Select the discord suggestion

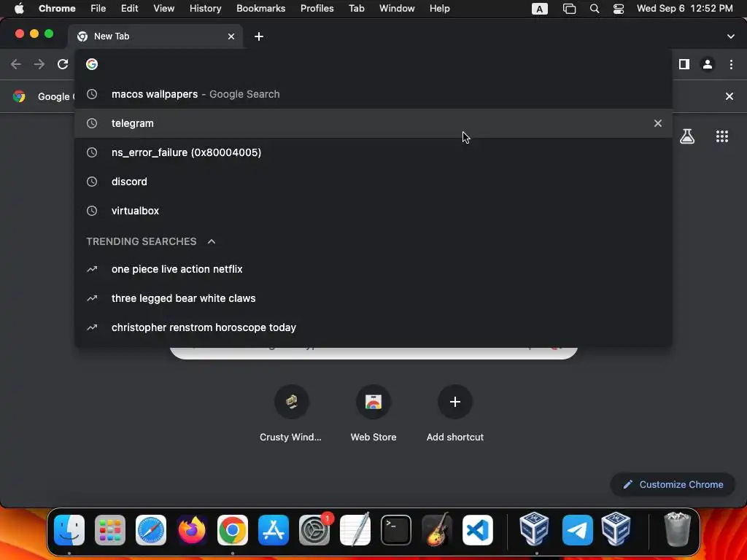pyautogui.click(x=373, y=182)
